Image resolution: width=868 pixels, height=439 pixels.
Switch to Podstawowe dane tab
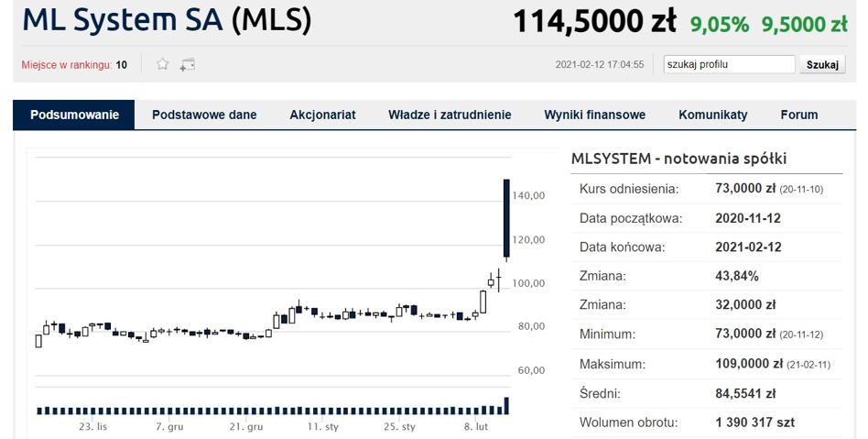(204, 115)
